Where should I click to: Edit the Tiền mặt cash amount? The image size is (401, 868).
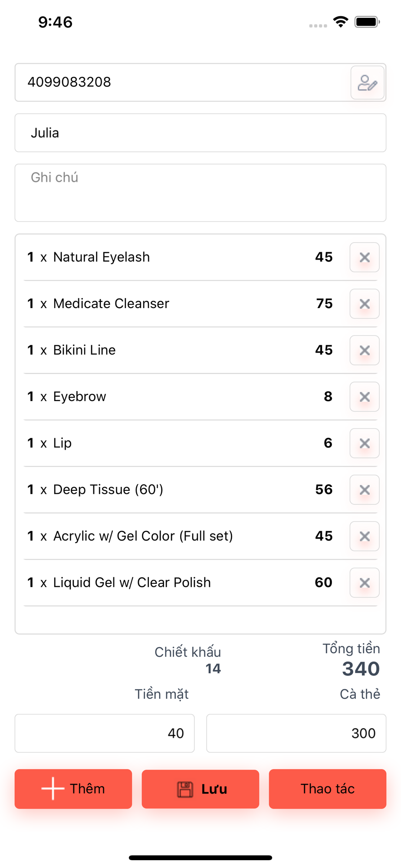pos(105,733)
